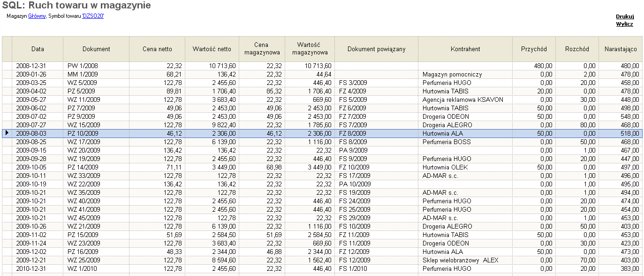Click the Drukuj print link
The height and width of the screenshot is (276, 644).
coord(625,16)
